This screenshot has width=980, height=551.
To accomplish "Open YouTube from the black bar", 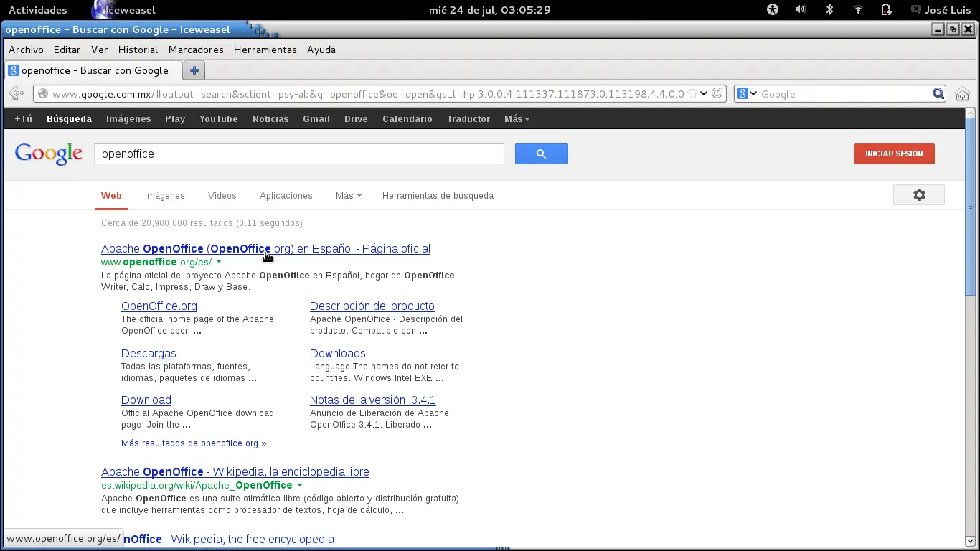I will click(x=218, y=119).
